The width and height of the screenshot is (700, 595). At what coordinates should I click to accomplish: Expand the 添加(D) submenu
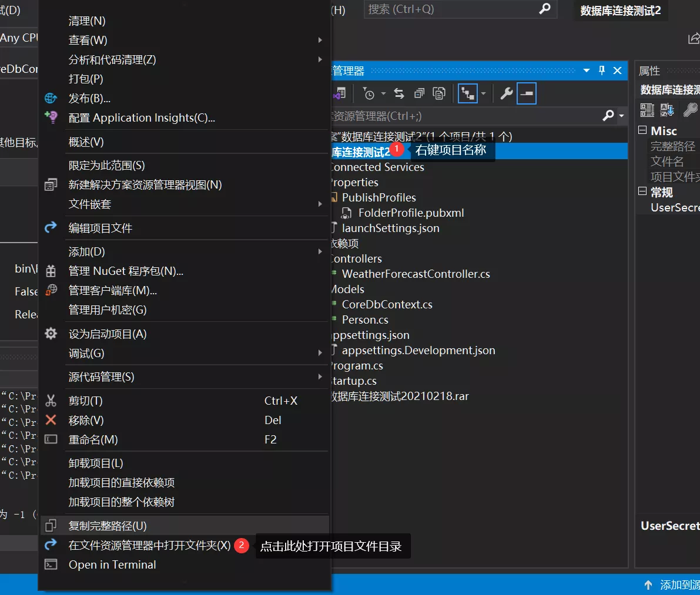[x=320, y=251]
